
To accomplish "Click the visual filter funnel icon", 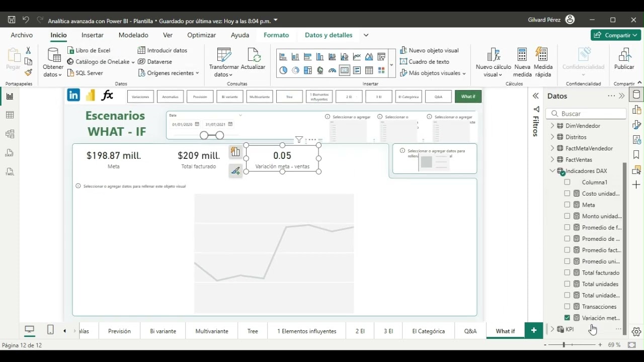I will pyautogui.click(x=299, y=140).
